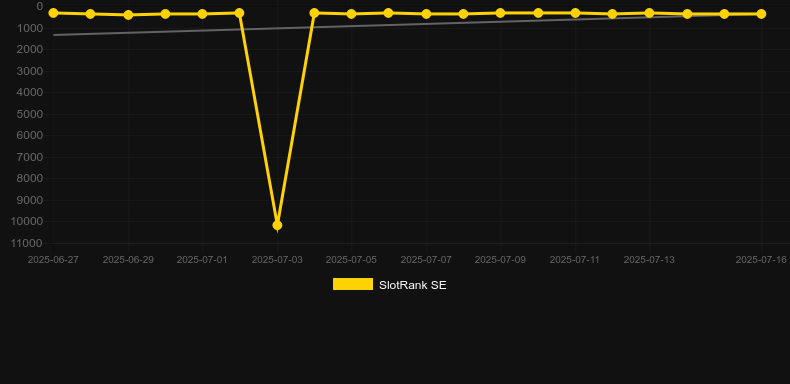Click the data point for 2025-07-05
Screen dimensions: 790x384
(352, 14)
